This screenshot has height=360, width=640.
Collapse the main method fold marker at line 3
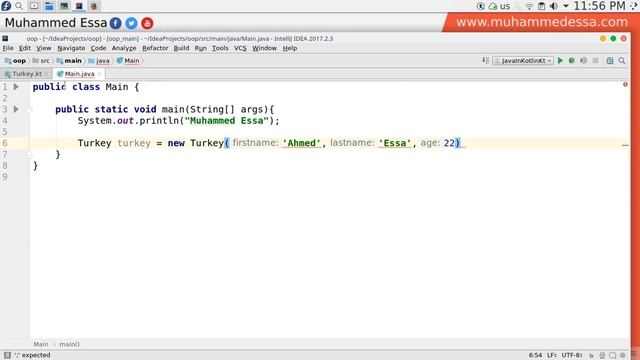[29, 109]
